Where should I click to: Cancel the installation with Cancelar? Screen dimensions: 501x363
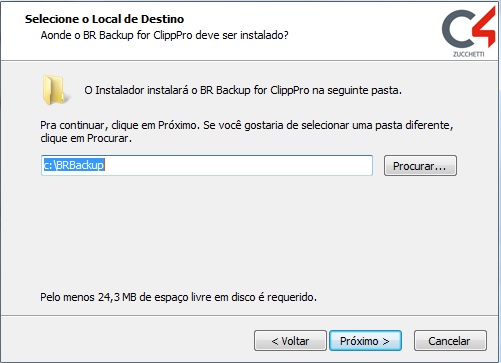tap(450, 341)
